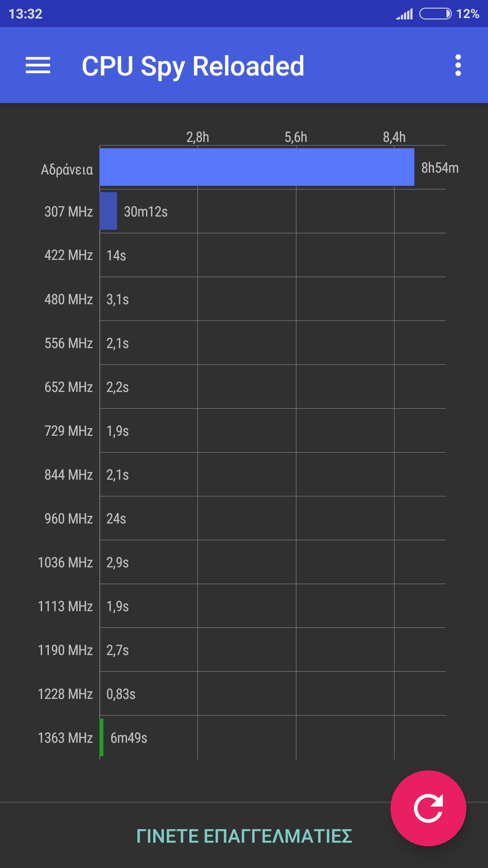The width and height of the screenshot is (488, 868).
Task: Tap the 5,6h axis label
Action: point(296,137)
